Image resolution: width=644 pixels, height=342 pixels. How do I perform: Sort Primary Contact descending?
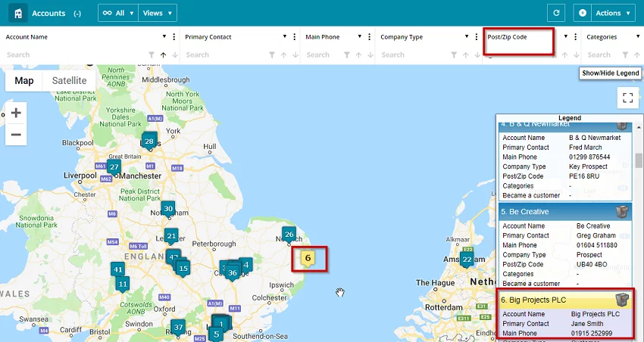pos(295,55)
